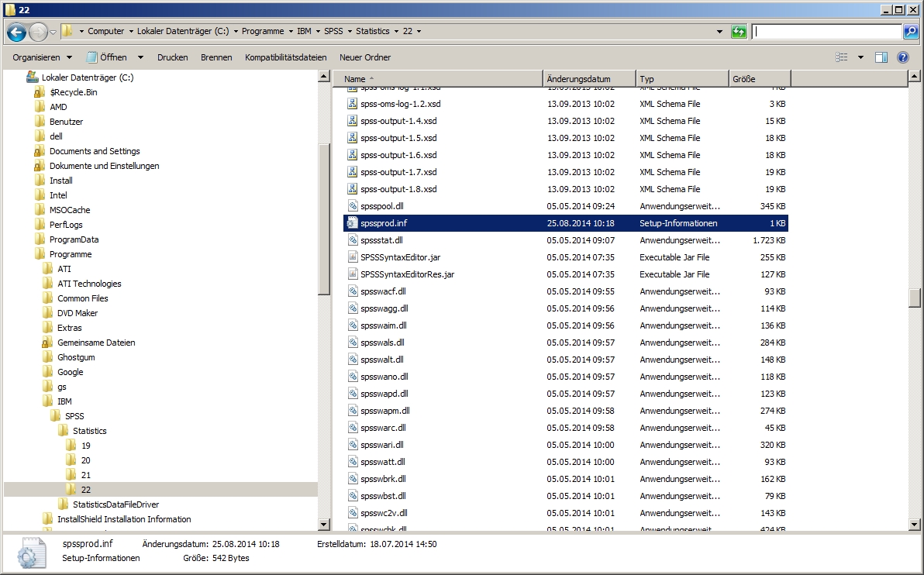924x575 pixels.
Task: Open the view options dropdown arrow
Action: click(x=860, y=57)
